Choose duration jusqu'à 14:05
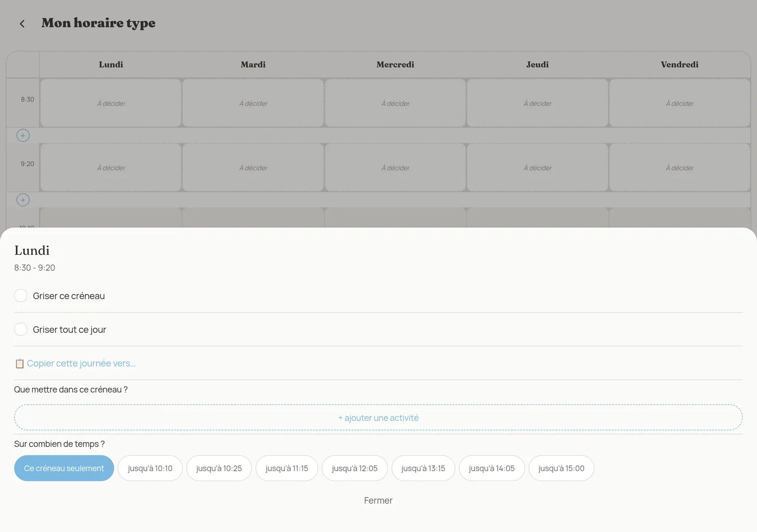Image resolution: width=757 pixels, height=532 pixels. (492, 468)
